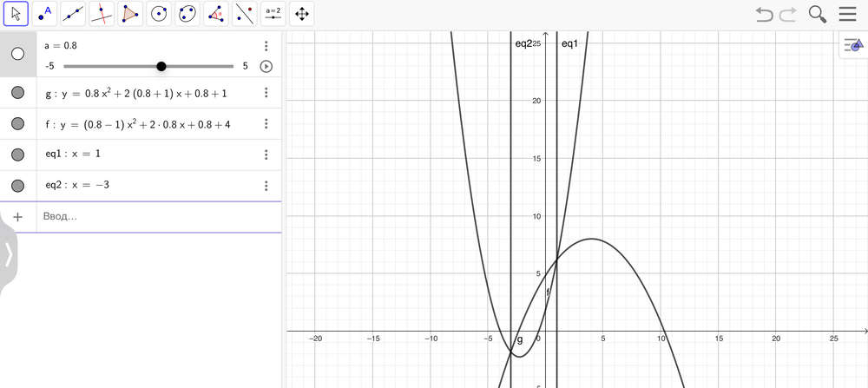Viewport: 868px width, 388px height.
Task: Toggle visibility of function g
Action: 17,93
